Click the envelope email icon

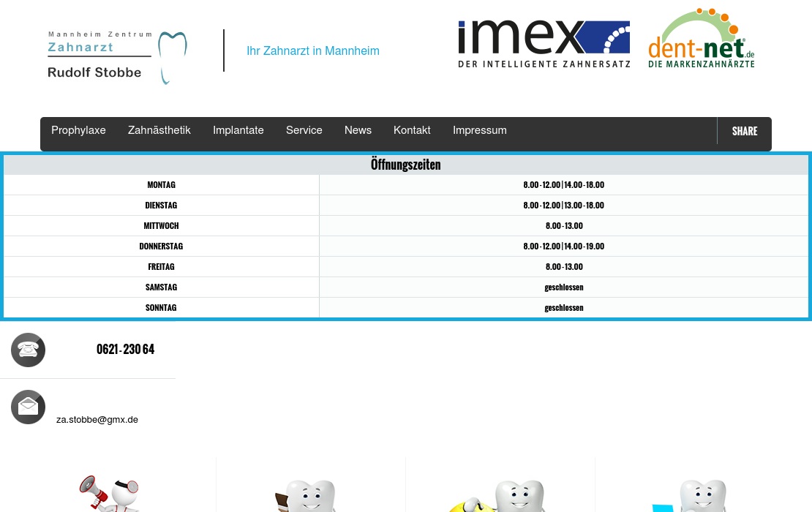pyautogui.click(x=28, y=407)
